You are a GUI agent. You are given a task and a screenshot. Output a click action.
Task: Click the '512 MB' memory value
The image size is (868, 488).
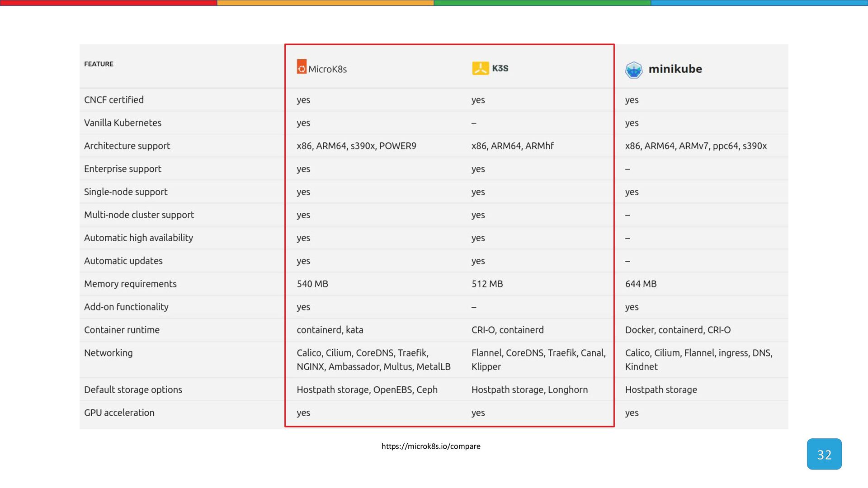[x=487, y=284]
